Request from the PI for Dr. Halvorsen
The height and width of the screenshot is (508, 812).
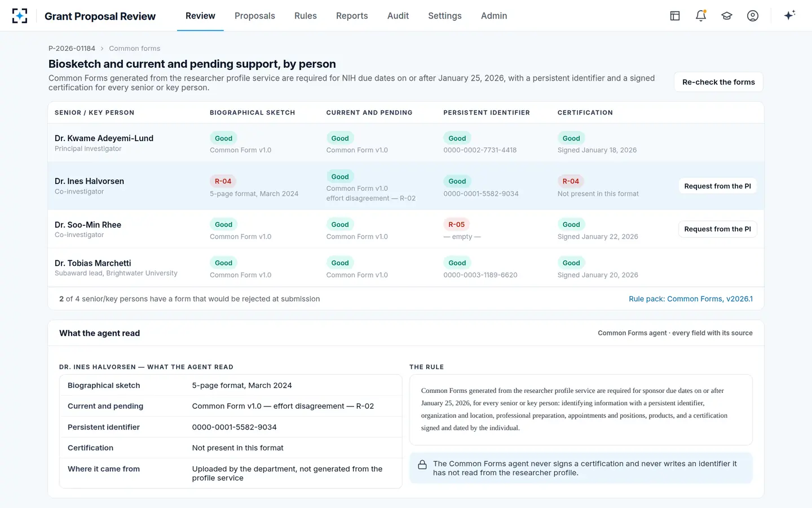click(x=717, y=186)
